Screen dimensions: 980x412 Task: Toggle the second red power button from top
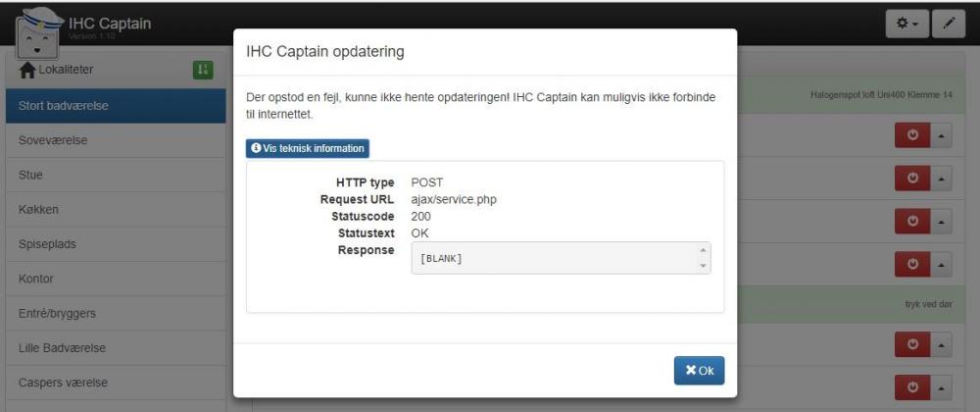[912, 178]
